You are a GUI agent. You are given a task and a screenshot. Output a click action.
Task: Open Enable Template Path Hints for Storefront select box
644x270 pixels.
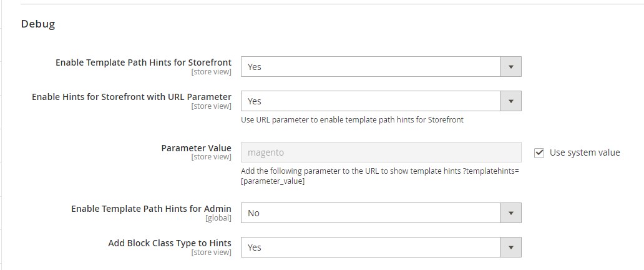371,67
